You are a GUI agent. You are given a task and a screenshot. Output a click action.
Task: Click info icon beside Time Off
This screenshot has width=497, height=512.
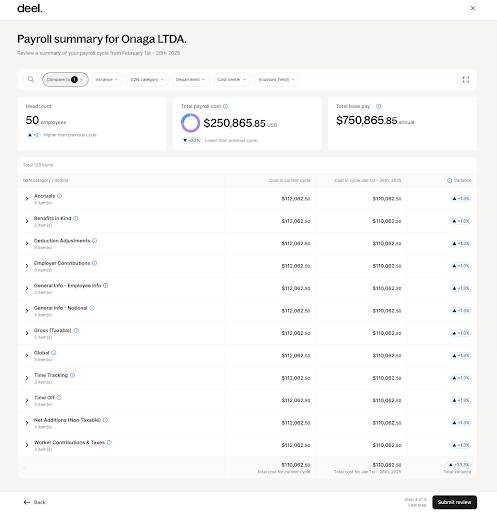tap(59, 397)
